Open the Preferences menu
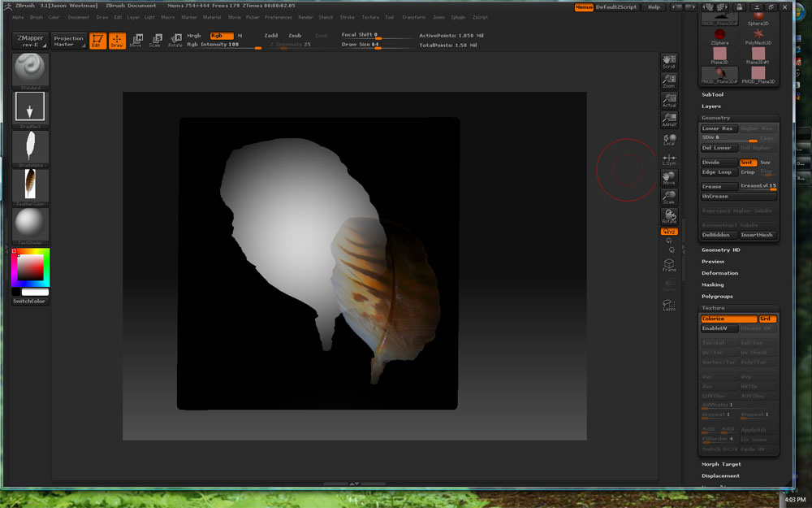 [279, 17]
